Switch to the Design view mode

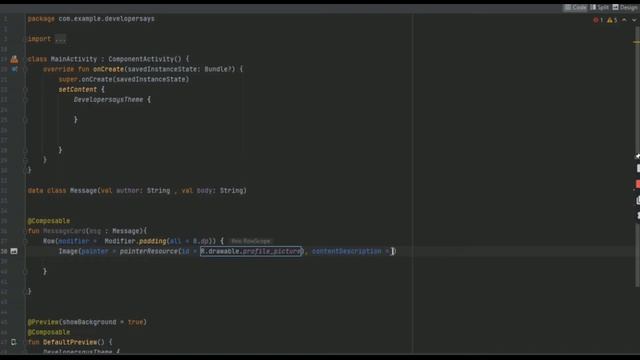coord(624,7)
